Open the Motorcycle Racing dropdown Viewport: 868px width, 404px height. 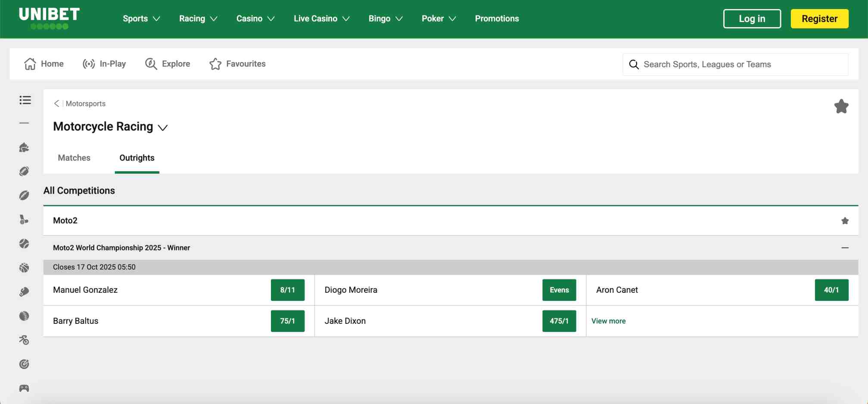pos(163,127)
